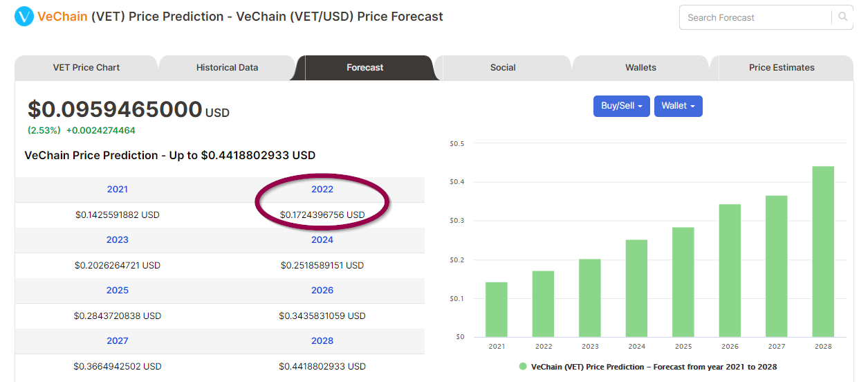The image size is (868, 382).
Task: Click the search magnifier icon
Action: [842, 17]
